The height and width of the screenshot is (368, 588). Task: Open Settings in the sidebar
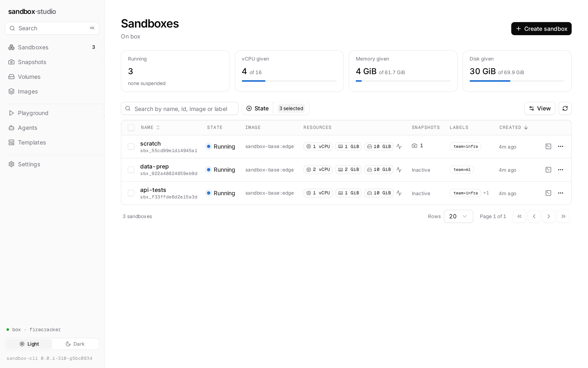(52, 164)
